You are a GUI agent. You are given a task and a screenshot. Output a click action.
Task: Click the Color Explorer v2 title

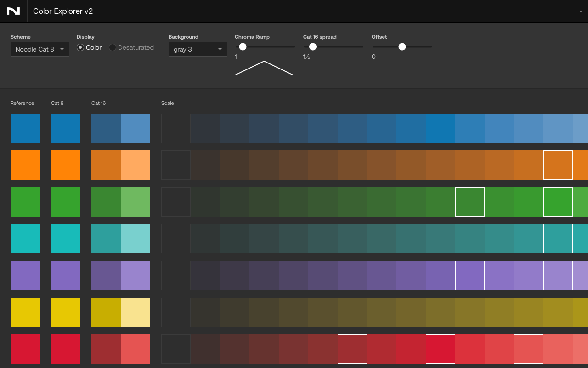(x=63, y=11)
